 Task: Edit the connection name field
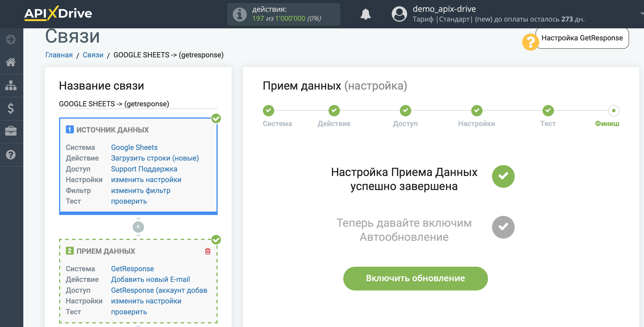tap(138, 104)
